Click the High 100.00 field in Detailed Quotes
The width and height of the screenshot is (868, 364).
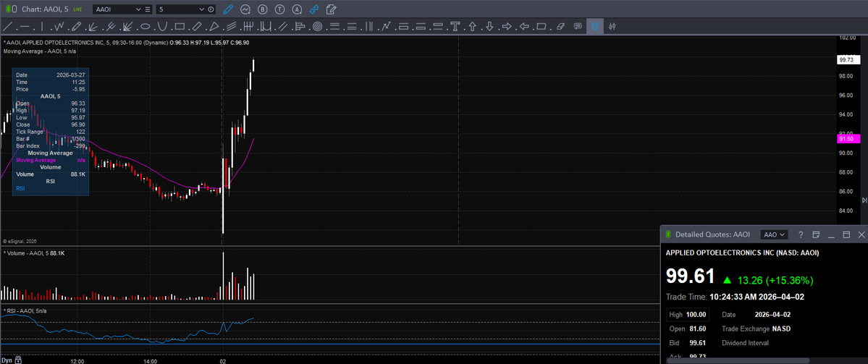tap(688, 315)
